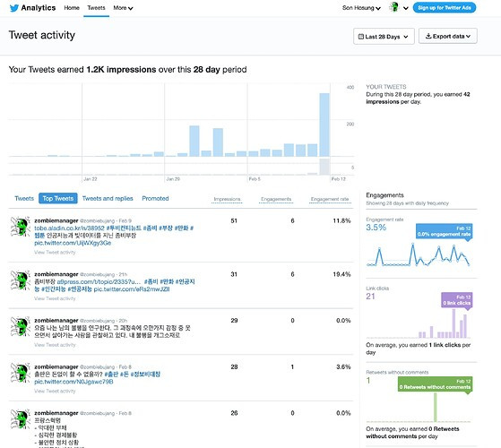Switch to the Tweets tab in the list
501x448 pixels.
pos(24,198)
